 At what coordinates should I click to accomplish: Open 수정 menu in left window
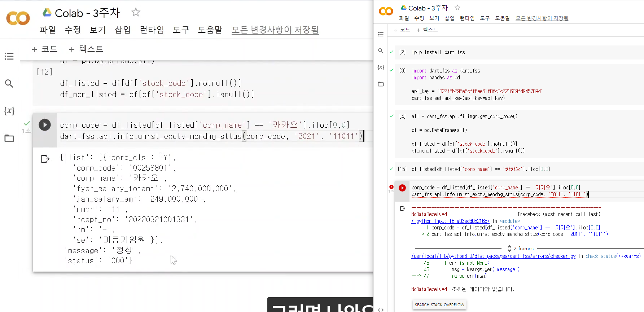click(73, 30)
